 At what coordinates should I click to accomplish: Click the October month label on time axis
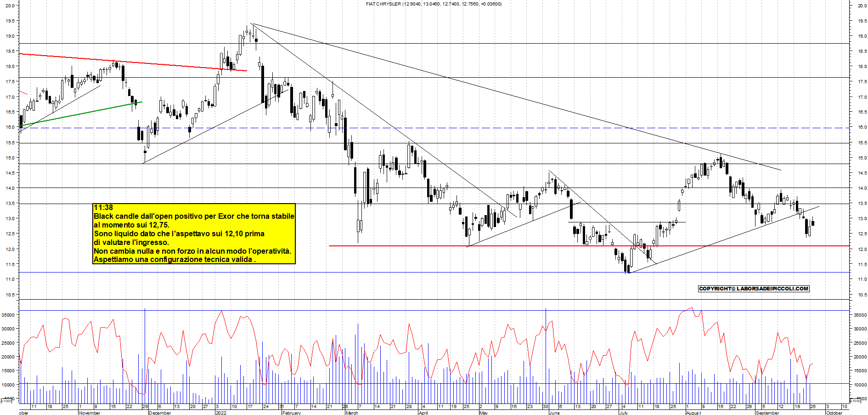(x=834, y=413)
